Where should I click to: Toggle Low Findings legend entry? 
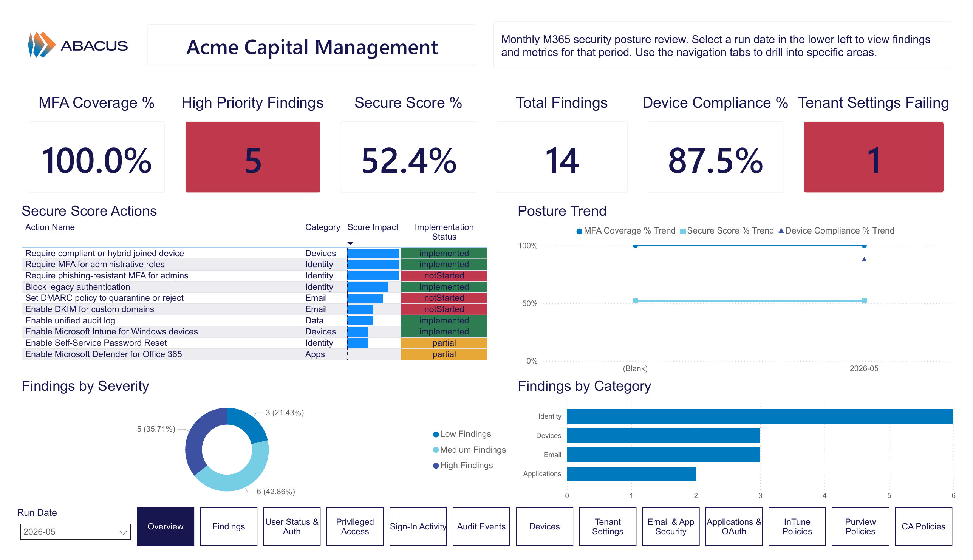click(x=461, y=434)
